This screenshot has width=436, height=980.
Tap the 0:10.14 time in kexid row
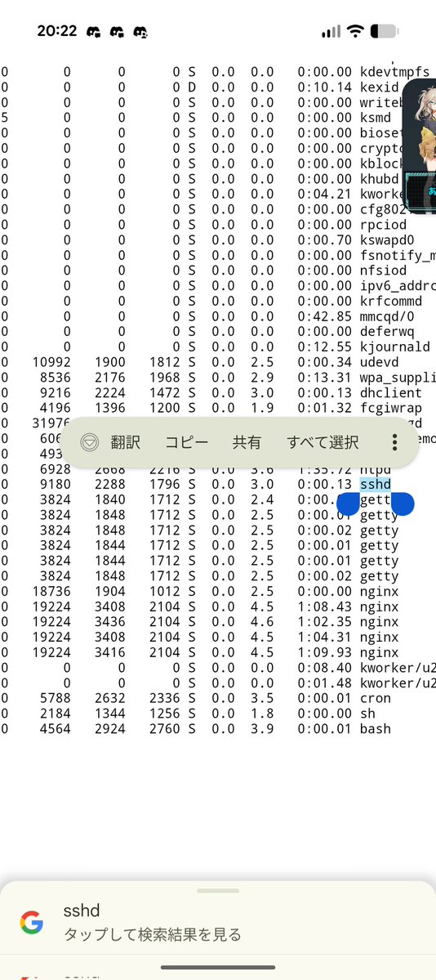click(324, 87)
